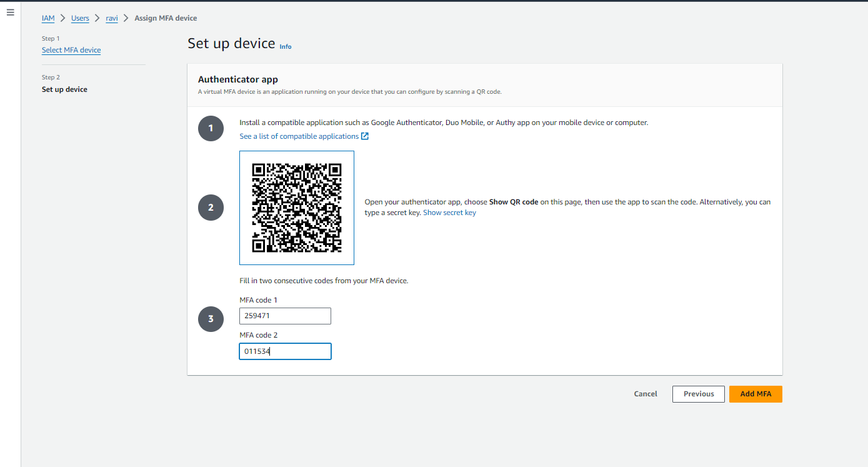Viewport: 868px width, 467px height.
Task: Go back to Select MFA device step
Action: click(71, 50)
